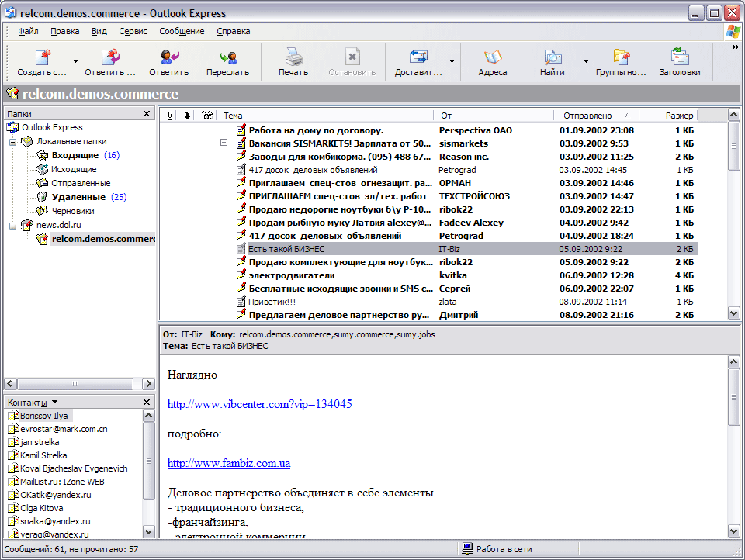Select the relcom.demos.commerce newsgroup in tree
The height and width of the screenshot is (560, 745).
click(x=103, y=239)
